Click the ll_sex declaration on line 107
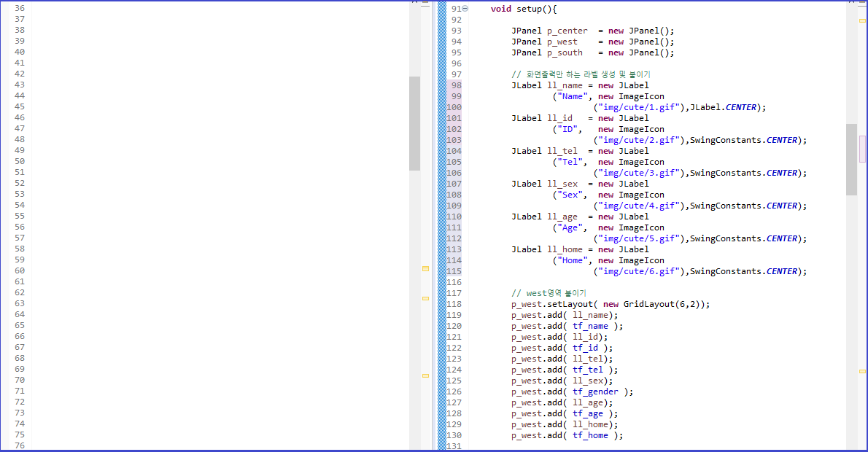 coord(562,184)
